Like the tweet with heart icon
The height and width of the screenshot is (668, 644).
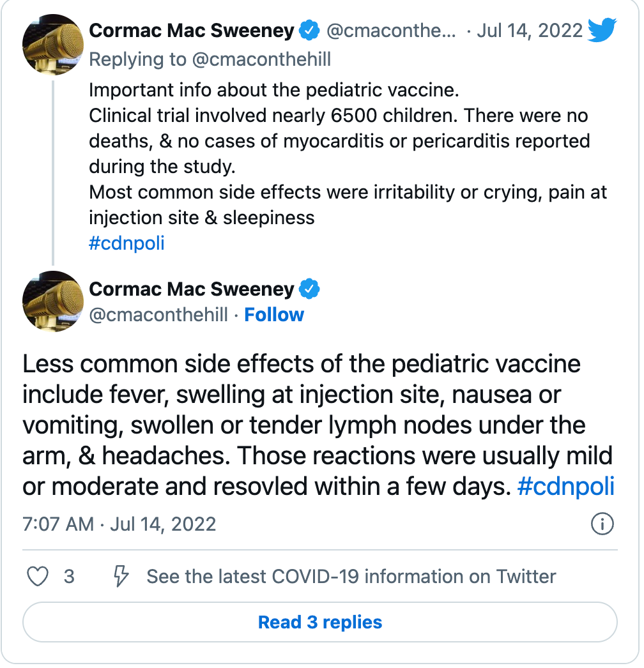(x=38, y=577)
